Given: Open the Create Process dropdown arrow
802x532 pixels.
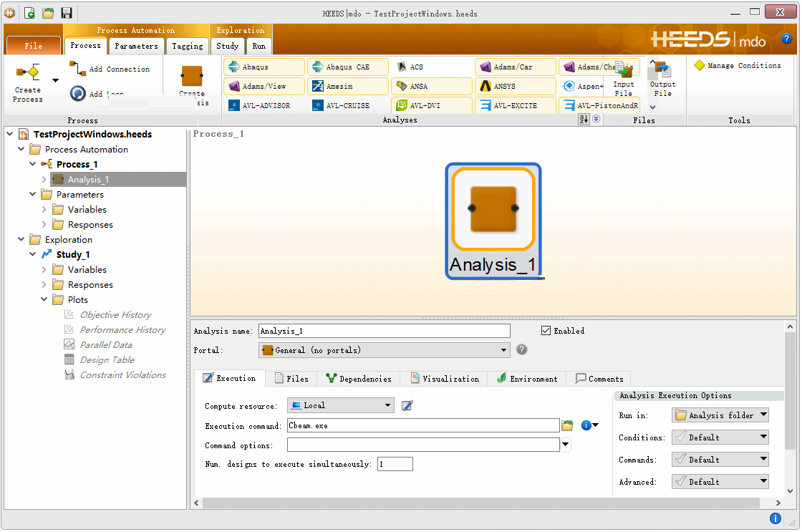Looking at the screenshot, I should click(55, 80).
